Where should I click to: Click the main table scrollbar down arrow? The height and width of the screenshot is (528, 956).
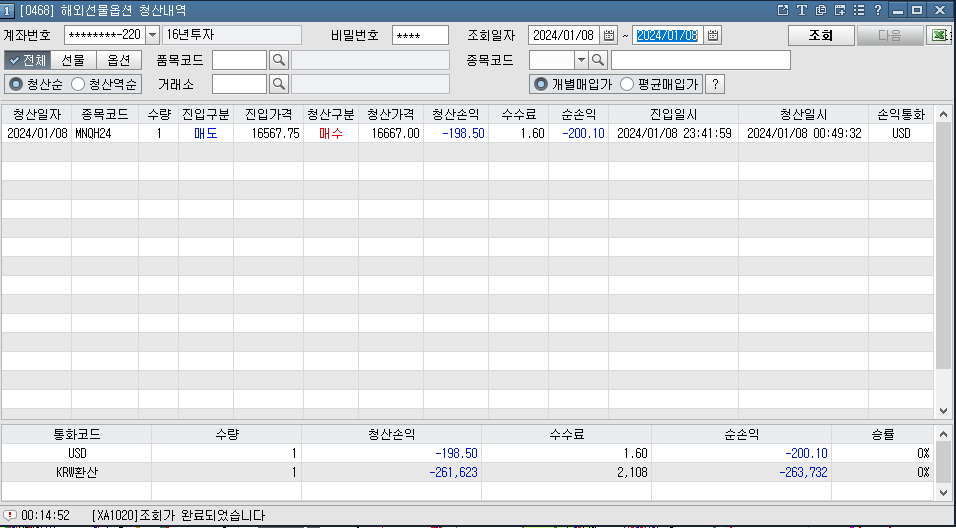point(943,410)
